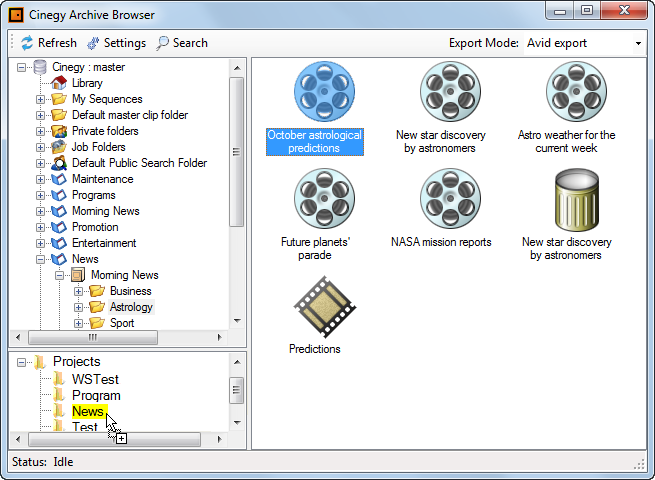Viewport: 655px width, 480px height.
Task: Select the highlighted News project
Action: pos(88,411)
